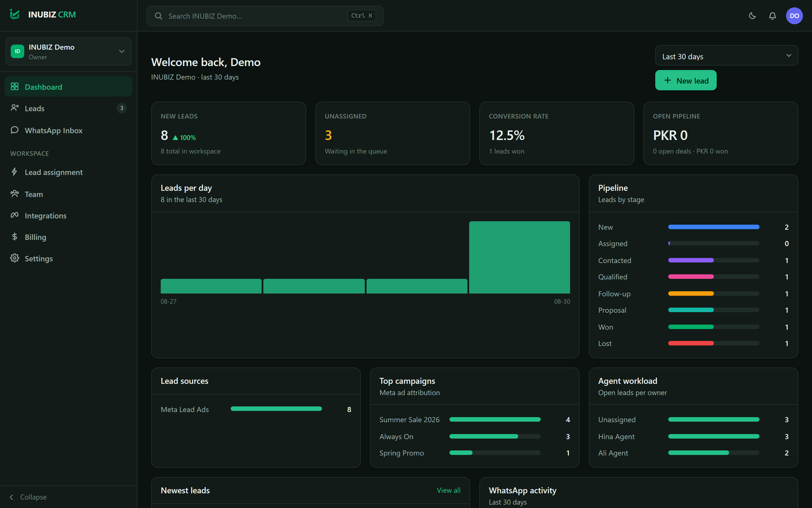This screenshot has height=508, width=812.
Task: Click the first 08-27 chart bar
Action: point(211,286)
